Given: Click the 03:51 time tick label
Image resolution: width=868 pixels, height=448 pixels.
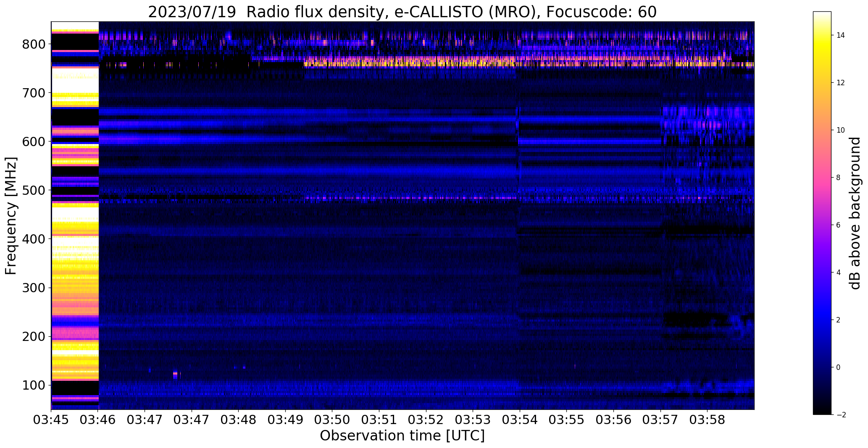Looking at the screenshot, I should [x=379, y=420].
